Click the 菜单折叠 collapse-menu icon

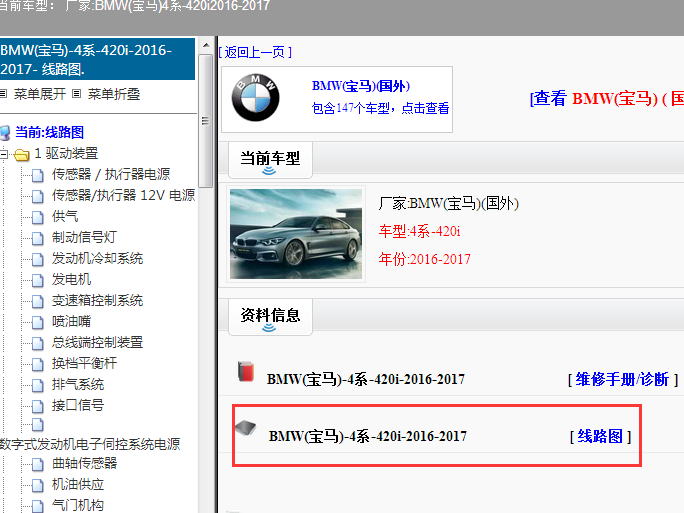76,94
